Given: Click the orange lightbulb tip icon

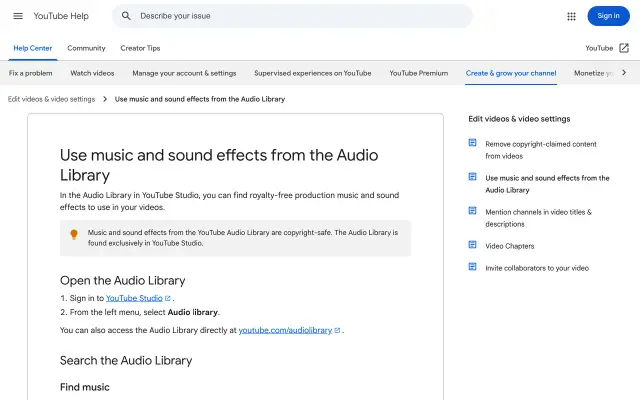Looking at the screenshot, I should (x=74, y=234).
